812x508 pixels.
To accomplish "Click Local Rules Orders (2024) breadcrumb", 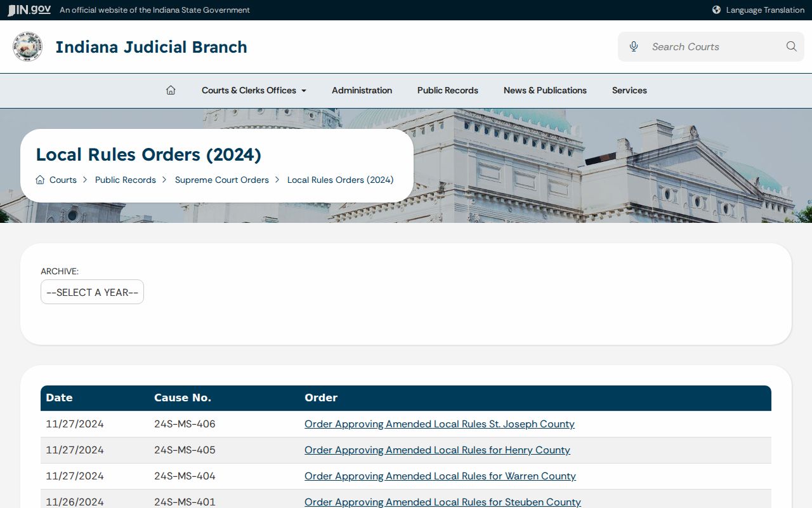I will point(340,180).
